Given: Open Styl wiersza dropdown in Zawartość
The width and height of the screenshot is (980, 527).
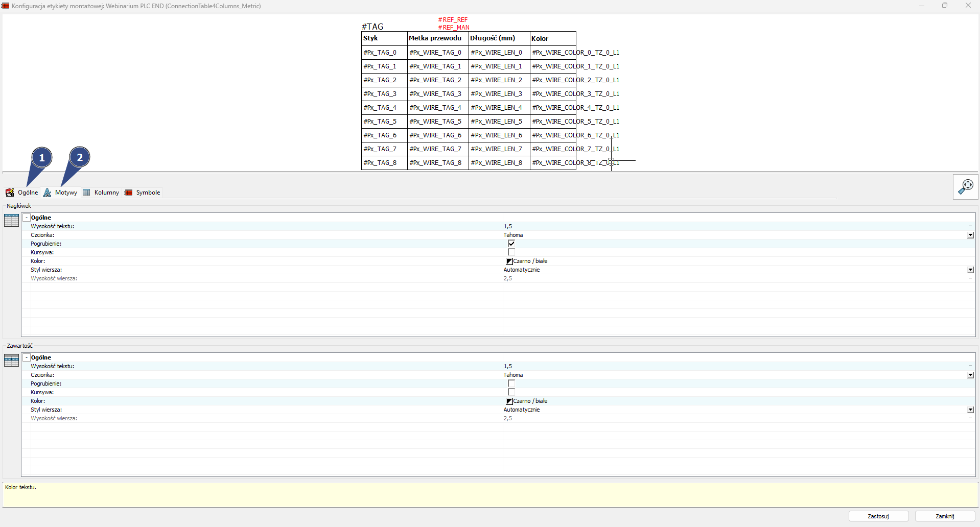Looking at the screenshot, I should (970, 410).
